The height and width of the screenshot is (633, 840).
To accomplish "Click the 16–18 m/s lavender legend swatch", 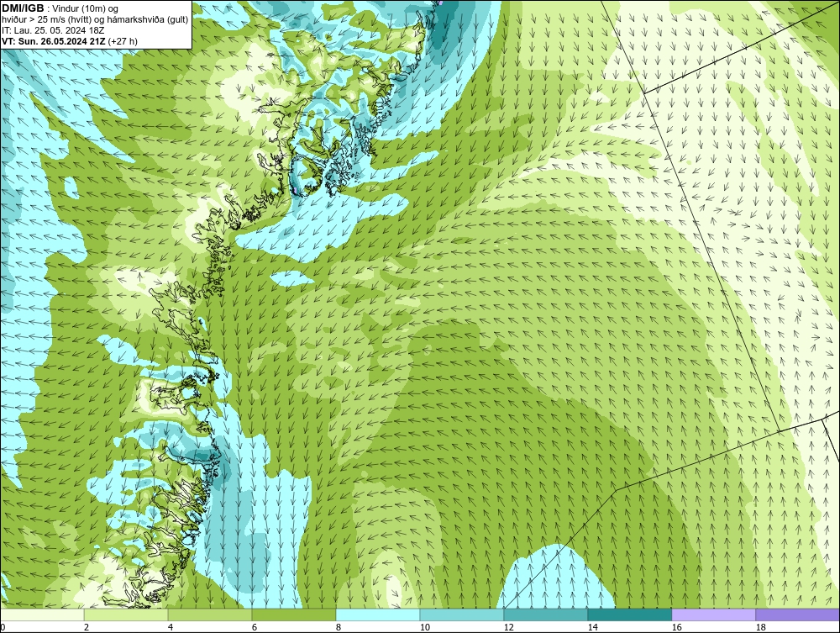I will (713, 615).
